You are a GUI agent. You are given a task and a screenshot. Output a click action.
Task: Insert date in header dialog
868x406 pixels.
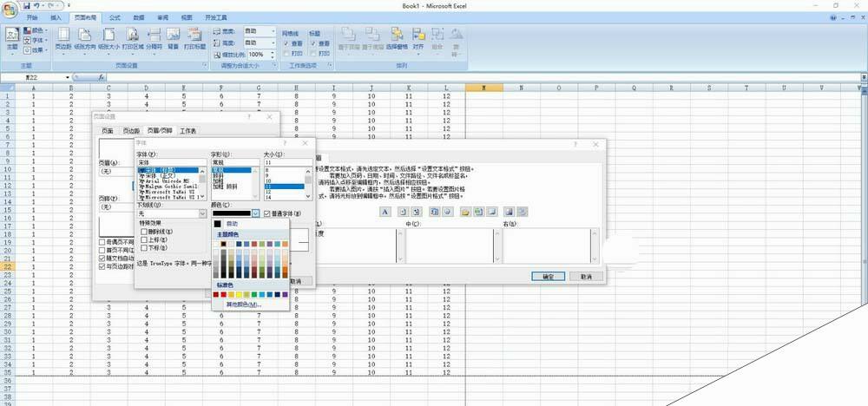tap(435, 212)
